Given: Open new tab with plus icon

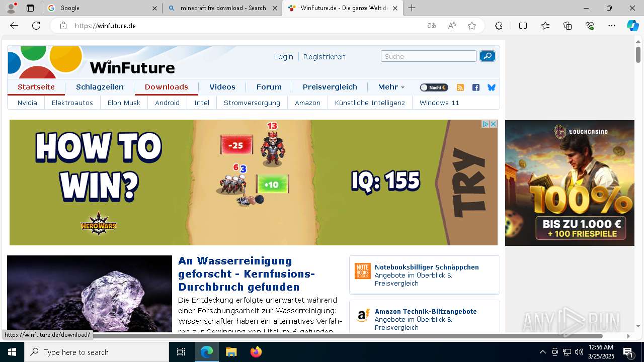Looking at the screenshot, I should click(412, 8).
